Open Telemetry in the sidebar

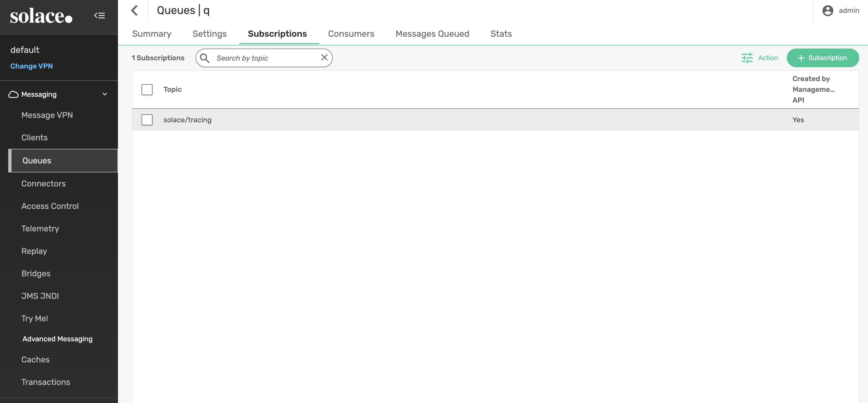[40, 229]
